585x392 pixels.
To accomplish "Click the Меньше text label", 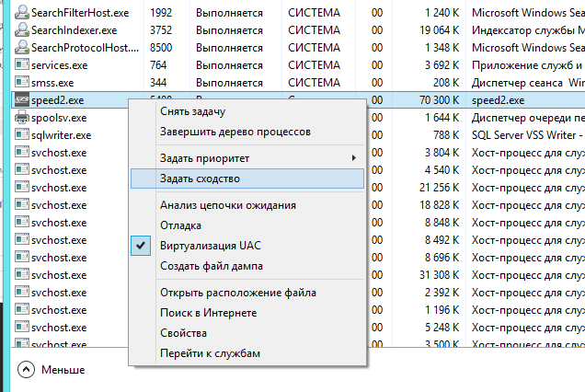I will [63, 370].
